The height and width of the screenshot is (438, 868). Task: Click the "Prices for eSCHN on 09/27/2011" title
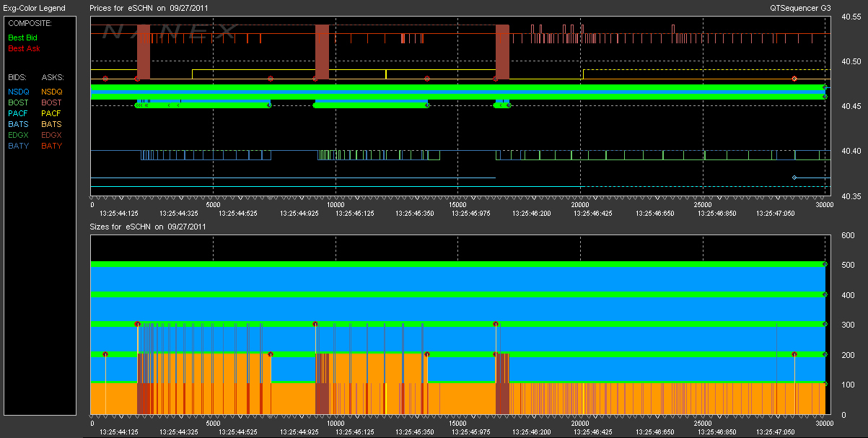point(149,8)
